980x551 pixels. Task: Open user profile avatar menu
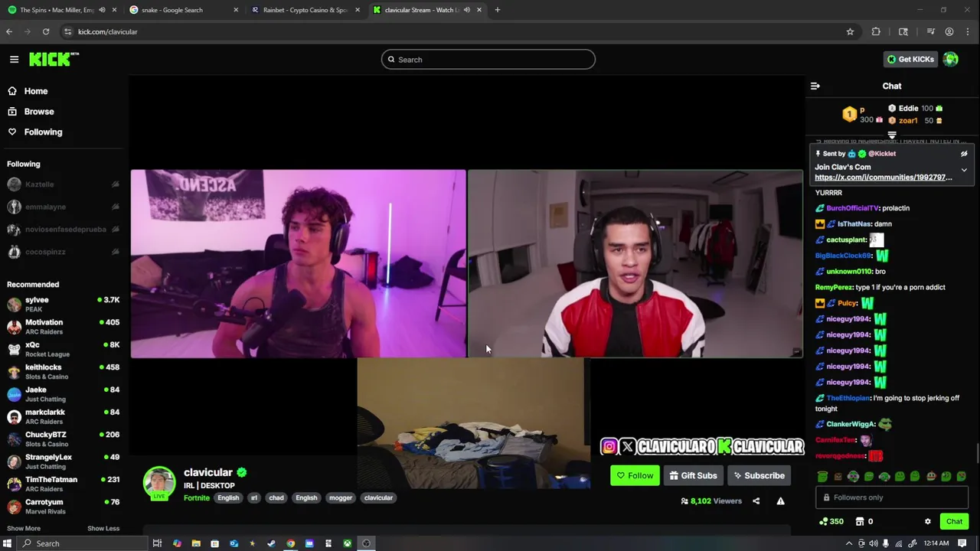tap(951, 59)
